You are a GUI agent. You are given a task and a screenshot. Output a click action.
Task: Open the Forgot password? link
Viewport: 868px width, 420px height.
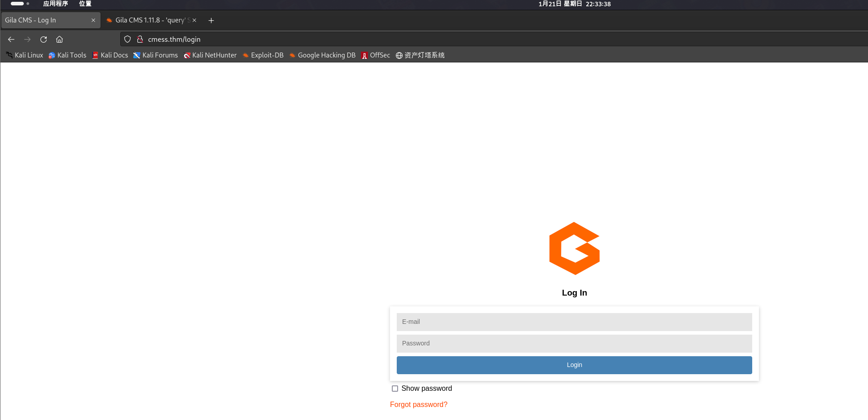419,405
